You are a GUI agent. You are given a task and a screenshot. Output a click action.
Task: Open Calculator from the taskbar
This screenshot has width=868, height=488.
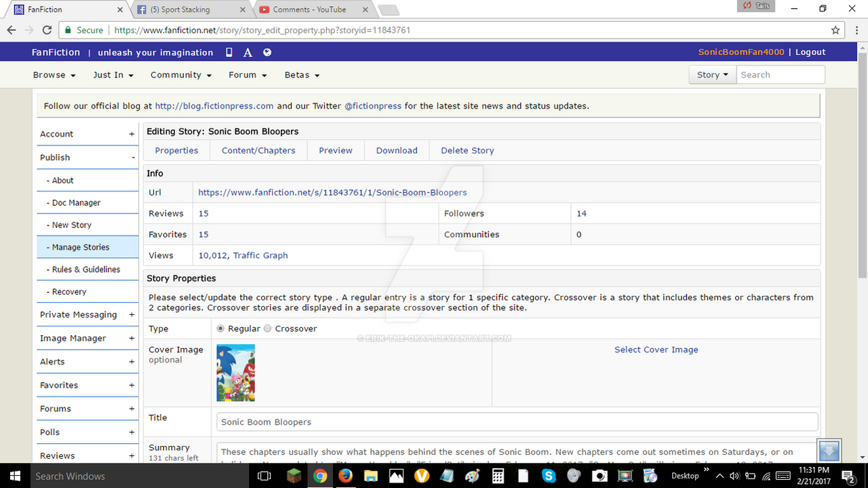click(498, 476)
